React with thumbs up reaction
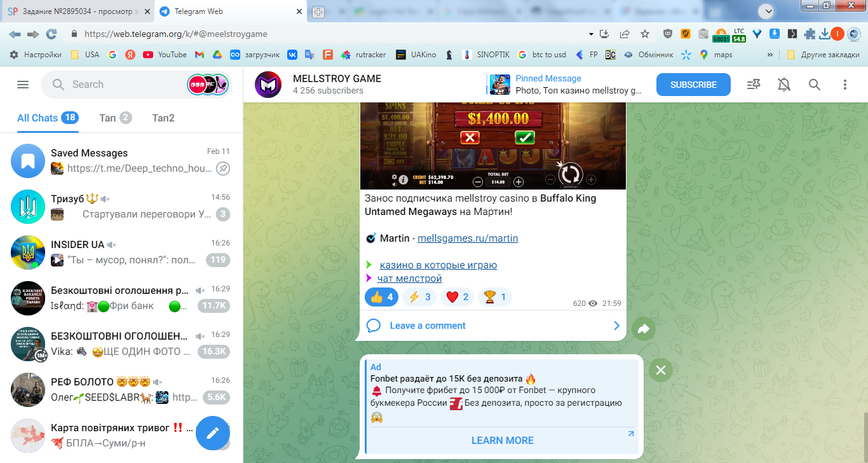 [382, 297]
